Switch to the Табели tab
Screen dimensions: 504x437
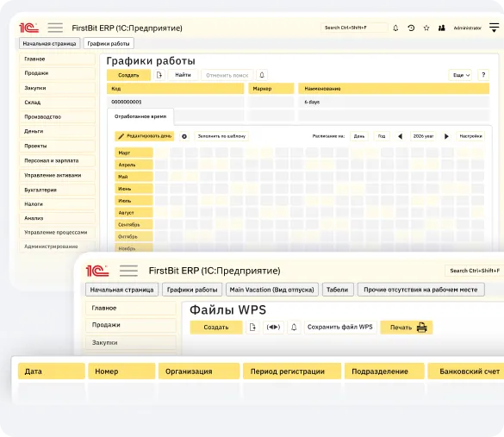tap(338, 290)
